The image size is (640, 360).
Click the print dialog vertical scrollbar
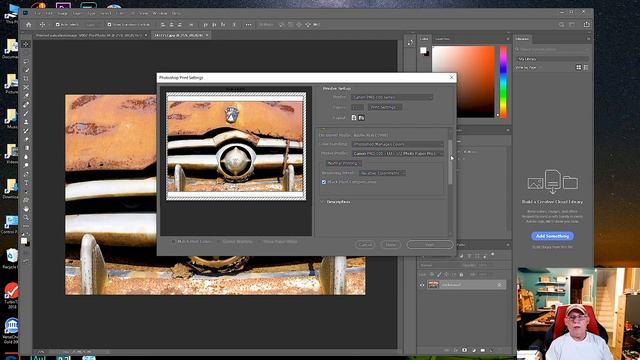pyautogui.click(x=450, y=162)
